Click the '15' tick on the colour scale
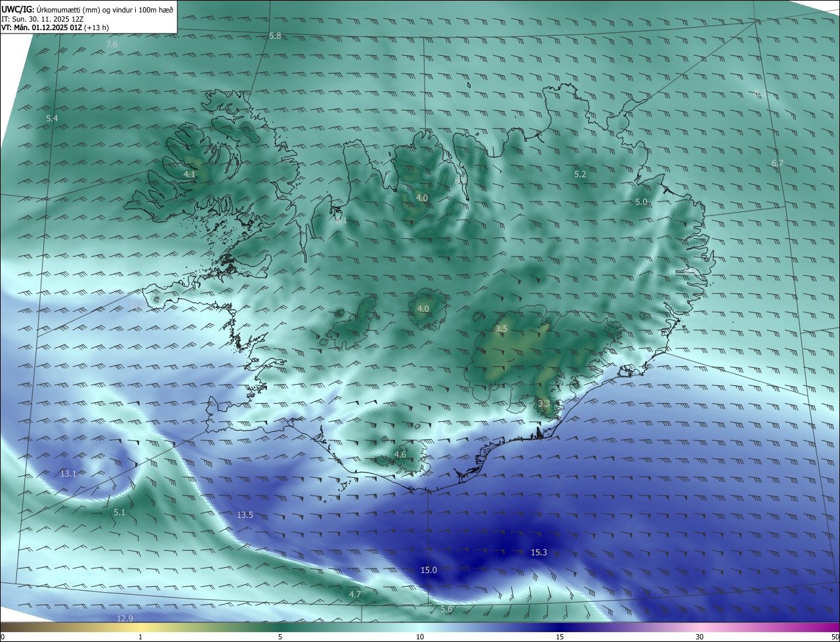 tap(560, 637)
